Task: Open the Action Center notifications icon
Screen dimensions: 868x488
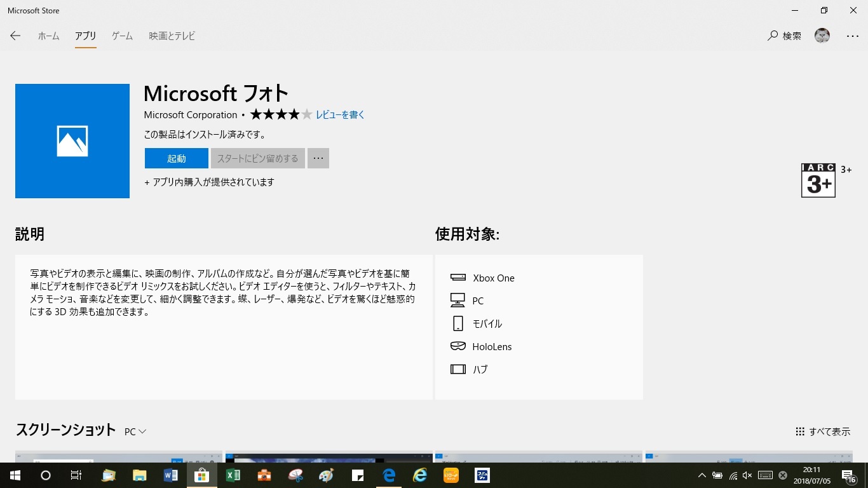Action: (x=848, y=475)
